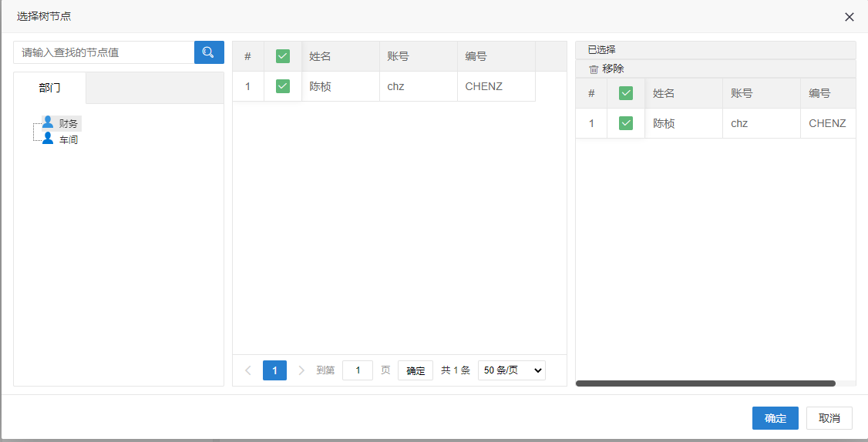Click the 车间 department person icon
868x442 pixels.
[x=49, y=139]
